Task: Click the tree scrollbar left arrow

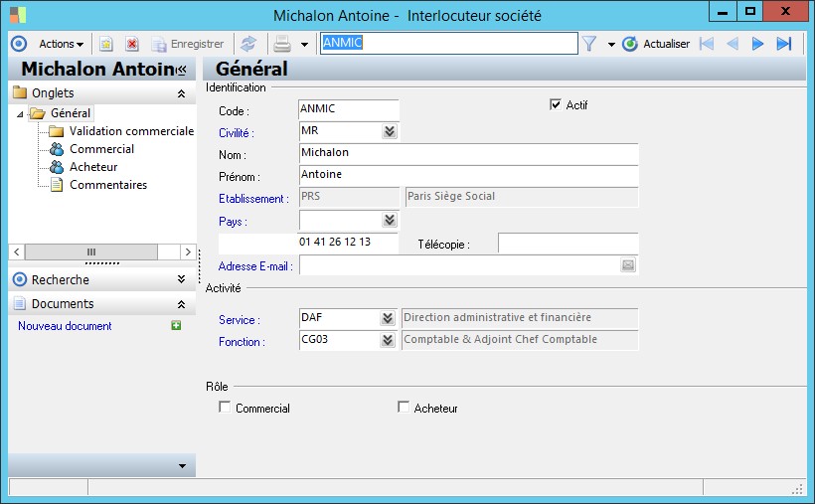Action: pyautogui.click(x=17, y=252)
